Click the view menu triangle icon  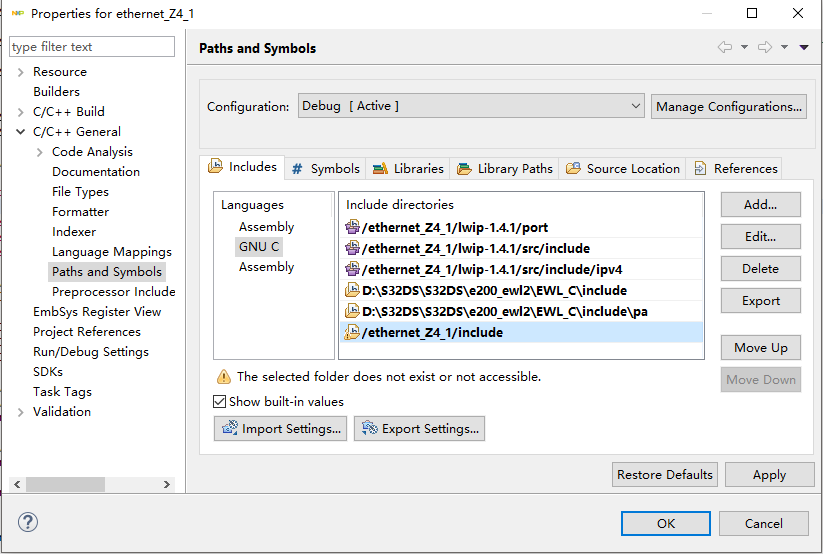(804, 48)
